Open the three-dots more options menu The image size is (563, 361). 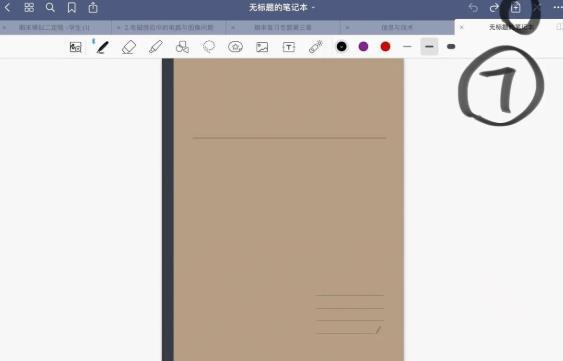[x=558, y=7]
